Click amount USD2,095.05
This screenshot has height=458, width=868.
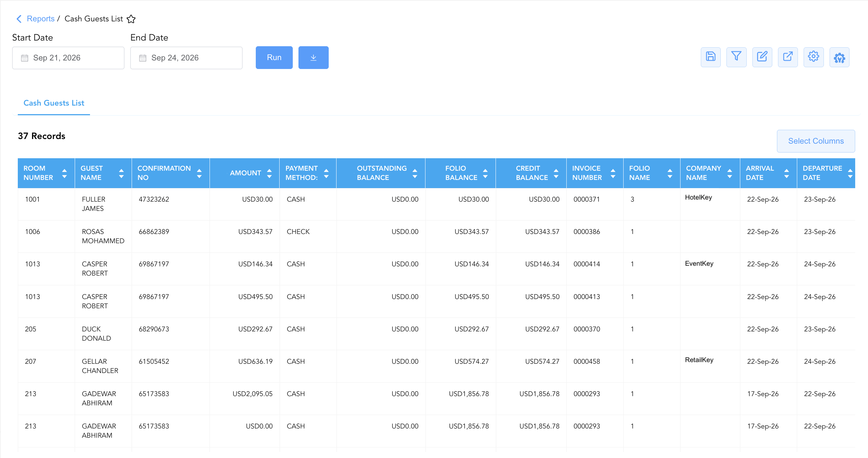(253, 394)
